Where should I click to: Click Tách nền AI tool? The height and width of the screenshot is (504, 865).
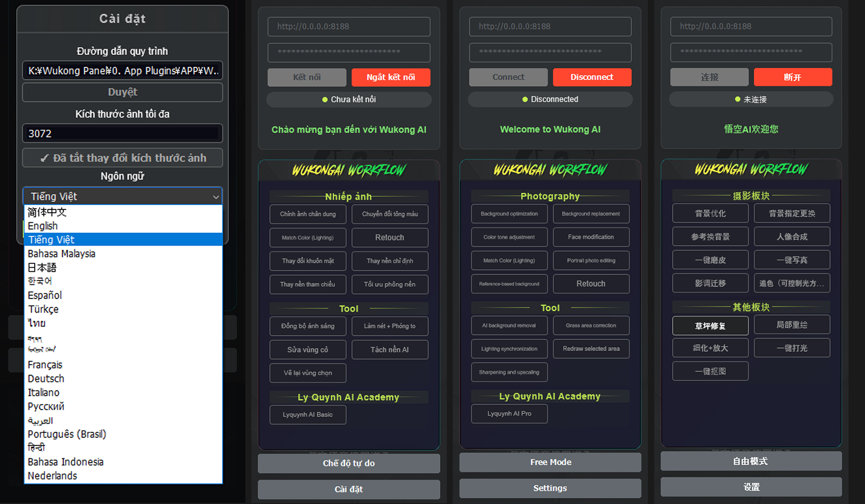[x=390, y=350]
